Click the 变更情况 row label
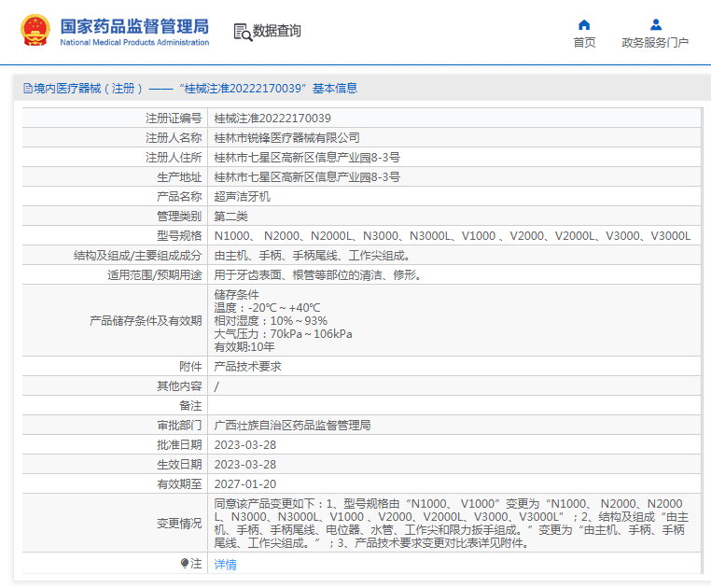 tap(179, 523)
